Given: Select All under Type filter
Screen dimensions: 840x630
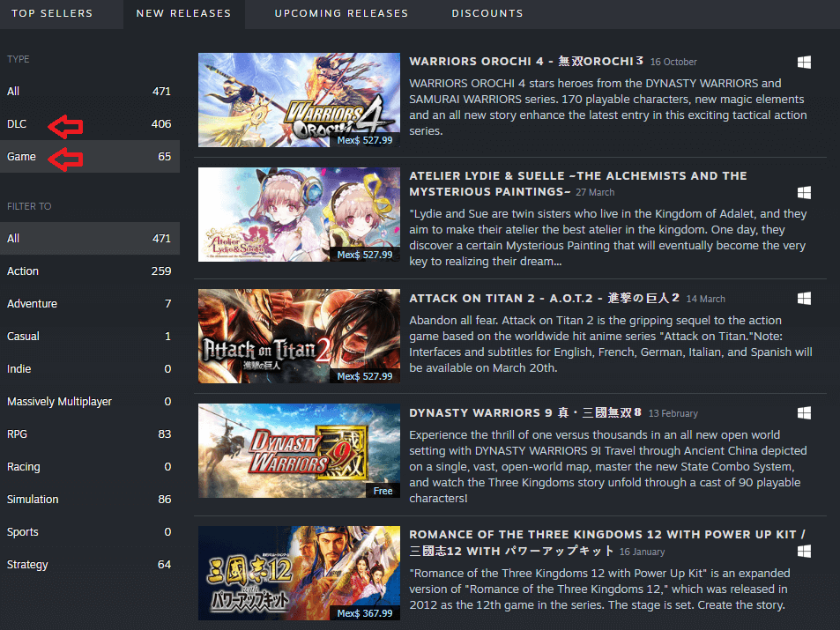Looking at the screenshot, I should coord(89,91).
